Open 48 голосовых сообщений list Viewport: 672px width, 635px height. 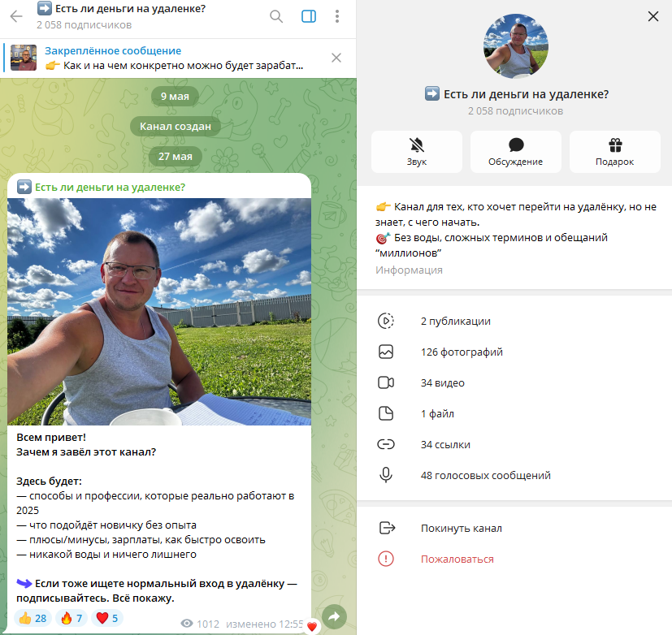[485, 475]
